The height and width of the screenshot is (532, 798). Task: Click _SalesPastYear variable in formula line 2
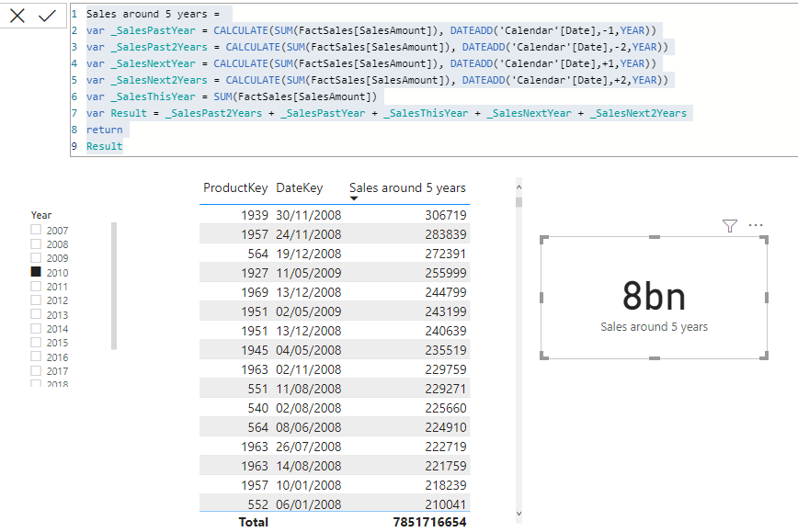154,30
